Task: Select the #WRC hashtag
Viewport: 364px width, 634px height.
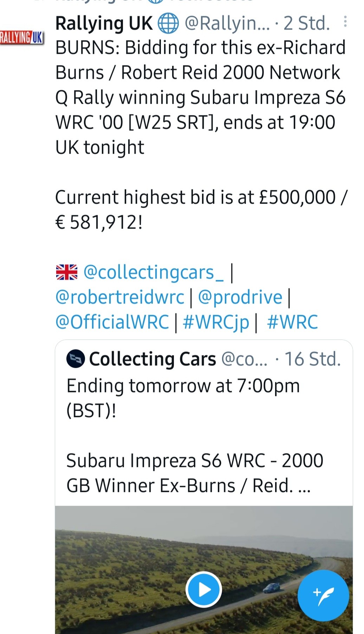Action: click(292, 322)
